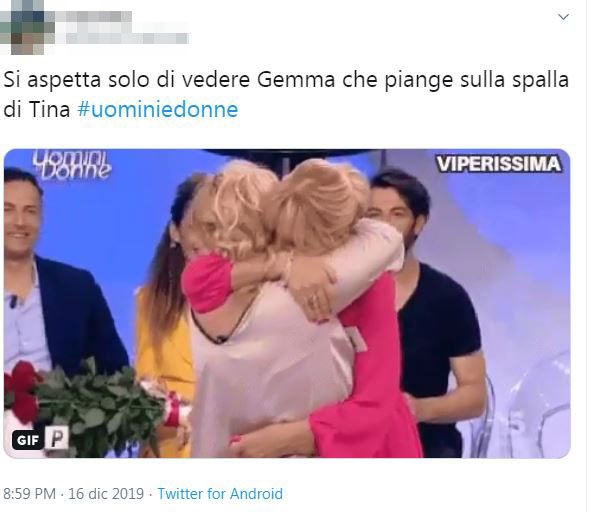
Task: Open the Twitter for Android source link
Action: point(220,494)
